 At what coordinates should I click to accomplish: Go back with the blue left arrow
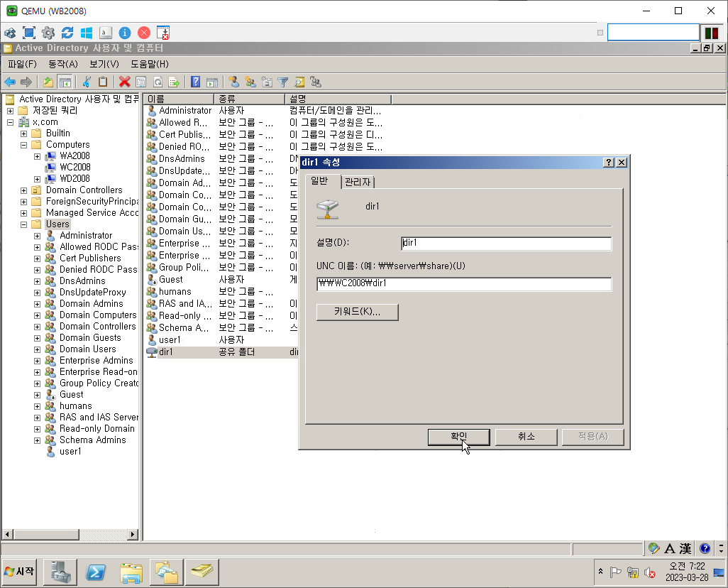(x=10, y=82)
